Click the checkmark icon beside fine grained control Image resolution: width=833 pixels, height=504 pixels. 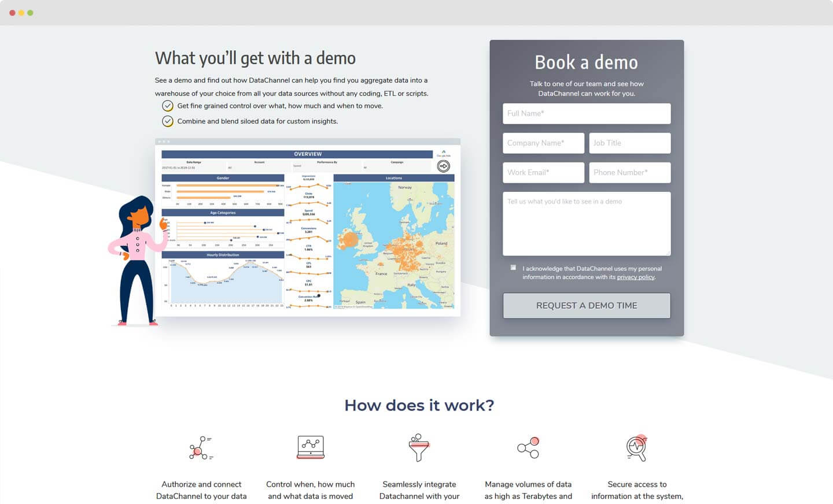tap(168, 106)
